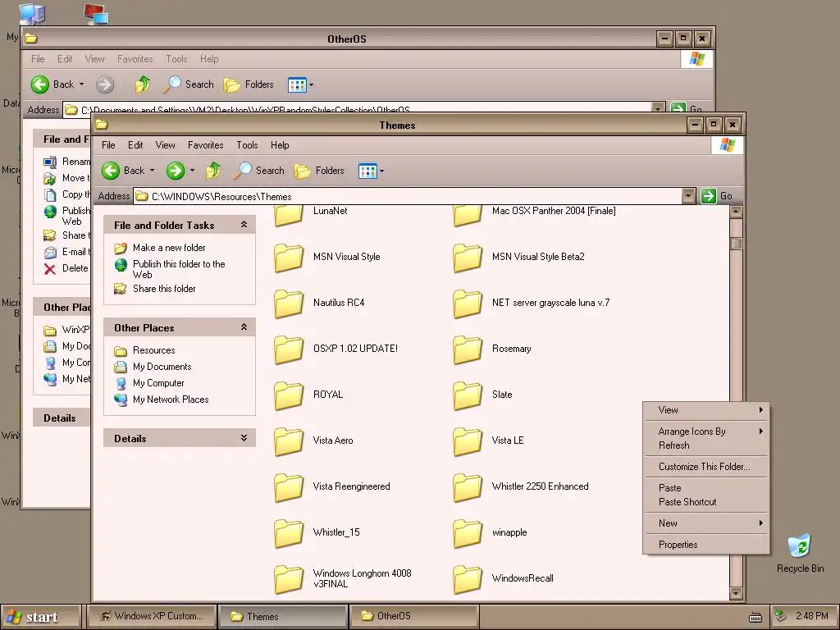
Task: Choose Customize This Folder from context menu
Action: 706,467
